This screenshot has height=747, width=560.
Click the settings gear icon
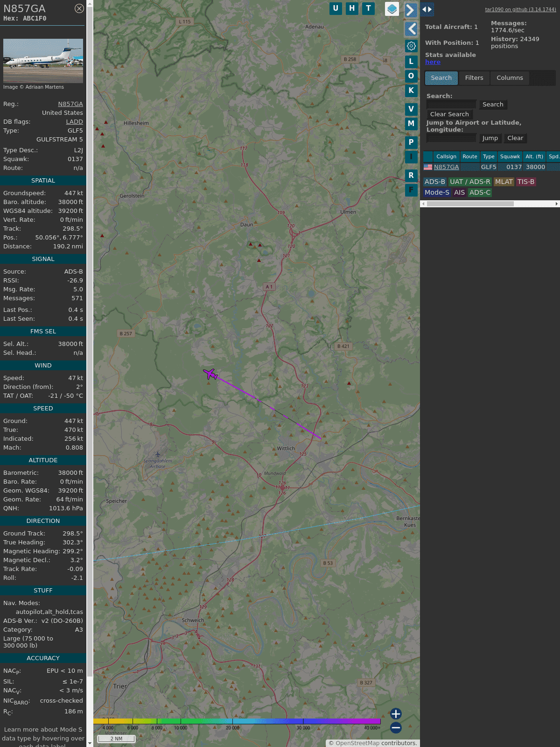click(x=411, y=46)
